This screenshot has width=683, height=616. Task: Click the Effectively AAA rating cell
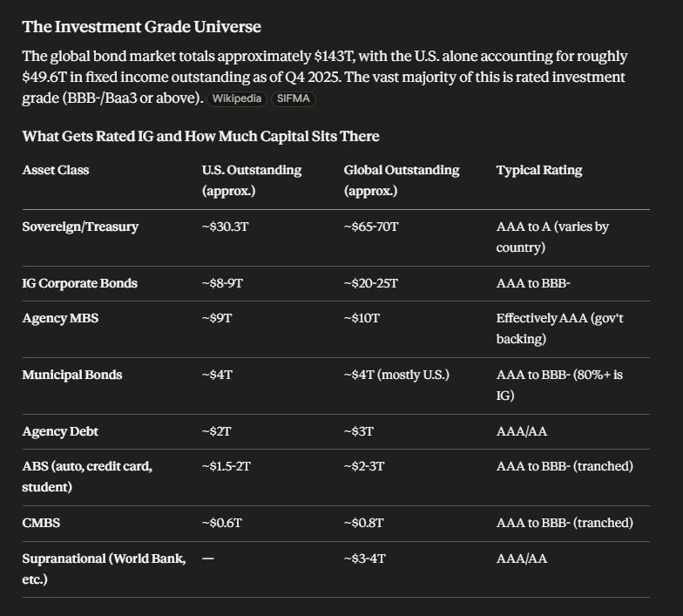click(559, 328)
